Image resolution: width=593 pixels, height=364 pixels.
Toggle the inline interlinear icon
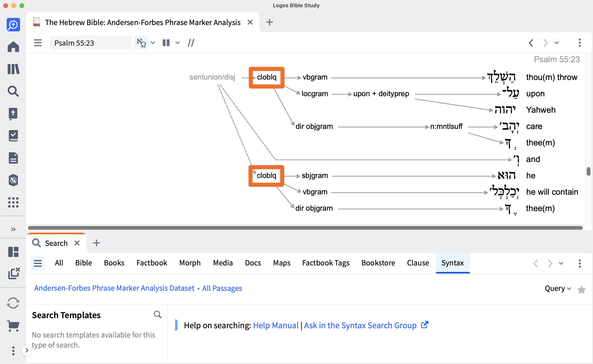tap(141, 43)
